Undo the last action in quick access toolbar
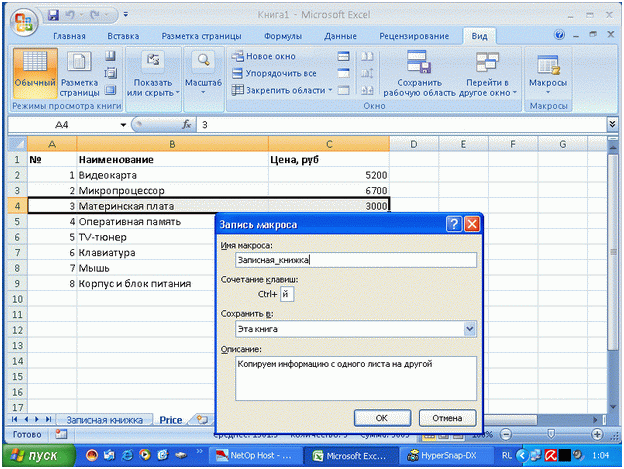 (70, 15)
